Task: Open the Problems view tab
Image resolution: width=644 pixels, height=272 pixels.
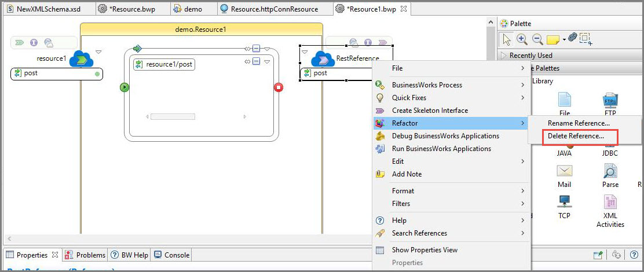Action: click(x=86, y=255)
